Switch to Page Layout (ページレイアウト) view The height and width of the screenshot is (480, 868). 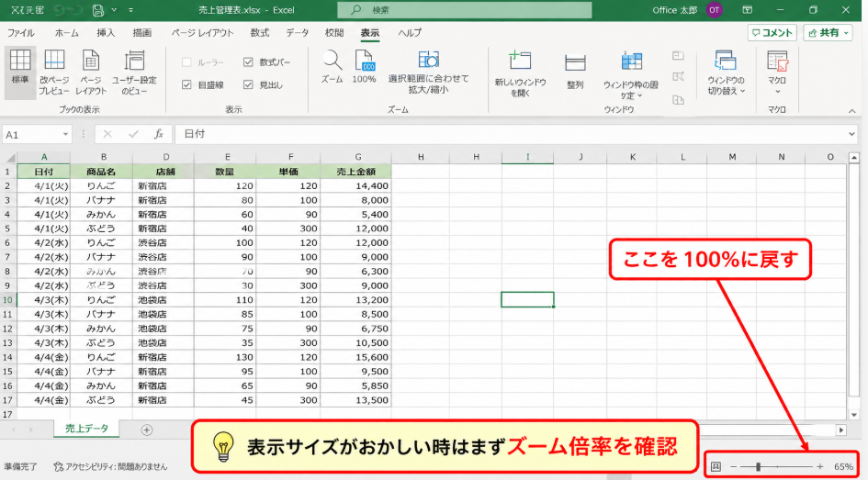(91, 72)
